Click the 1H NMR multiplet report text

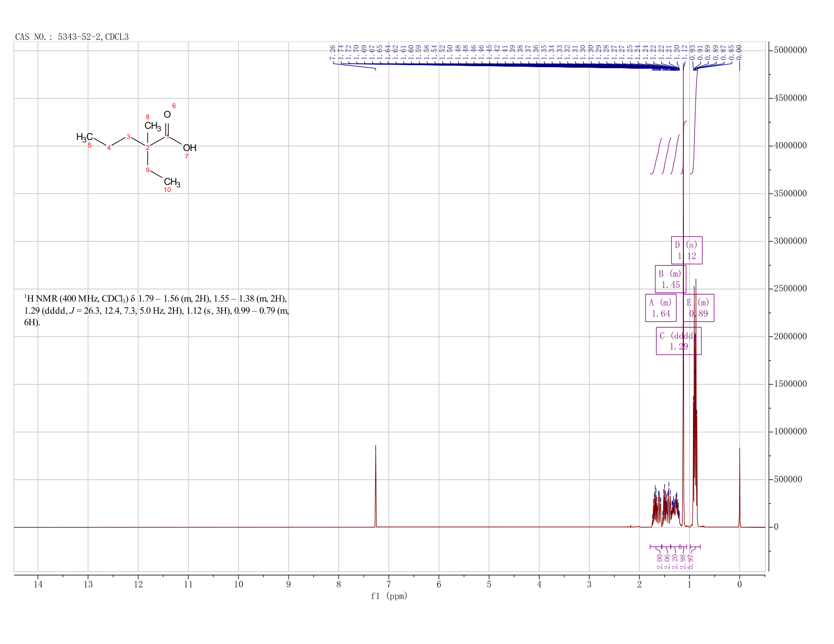click(157, 310)
